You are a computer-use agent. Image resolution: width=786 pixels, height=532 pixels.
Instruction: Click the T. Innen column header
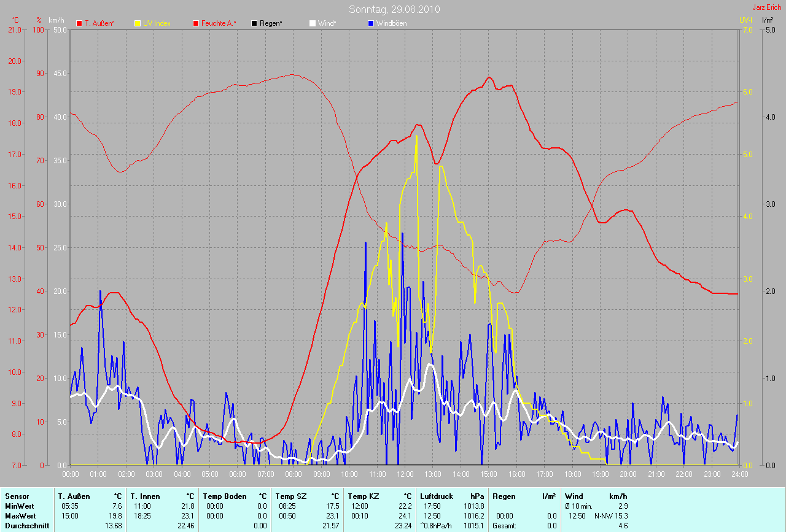click(x=145, y=496)
